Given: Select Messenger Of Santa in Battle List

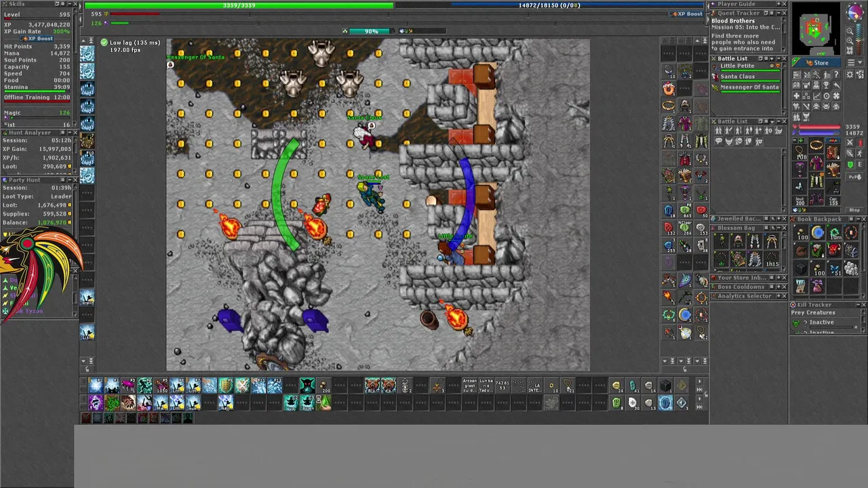Looking at the screenshot, I should (x=749, y=87).
